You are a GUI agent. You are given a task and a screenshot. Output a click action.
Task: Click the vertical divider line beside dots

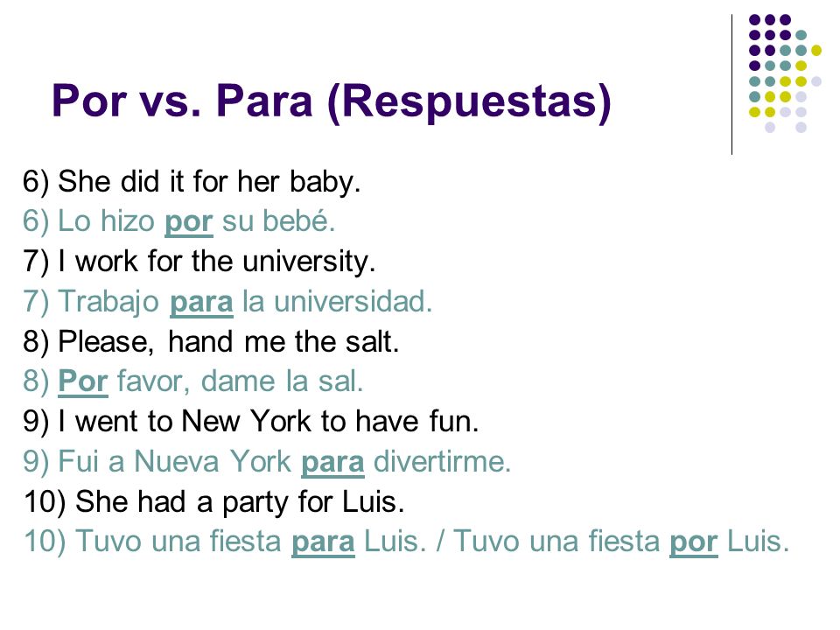(x=731, y=85)
